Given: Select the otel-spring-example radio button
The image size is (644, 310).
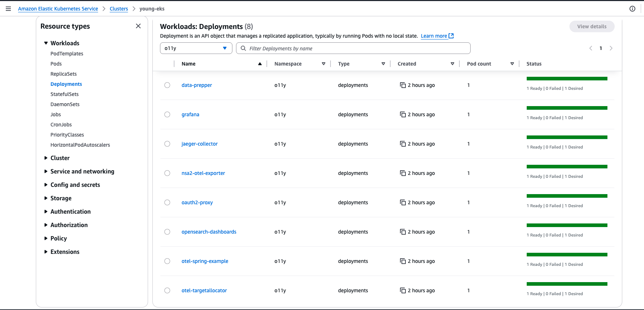Looking at the screenshot, I should [x=167, y=261].
